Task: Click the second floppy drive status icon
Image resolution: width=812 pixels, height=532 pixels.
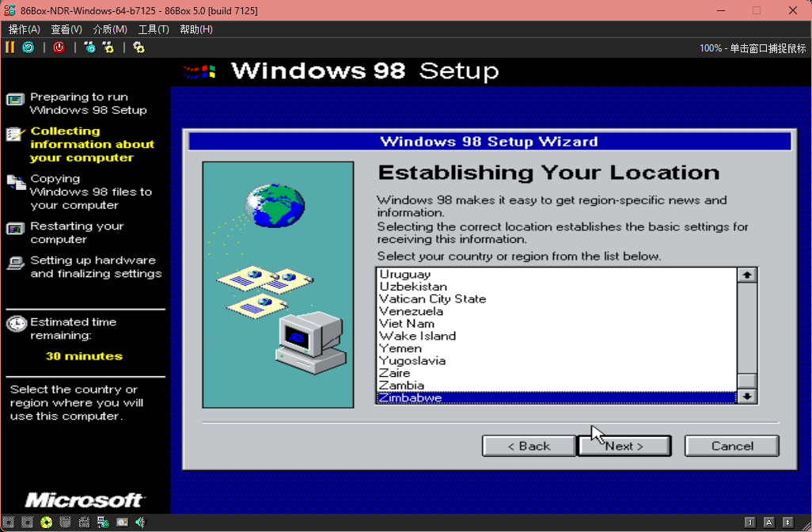Action: [28, 522]
